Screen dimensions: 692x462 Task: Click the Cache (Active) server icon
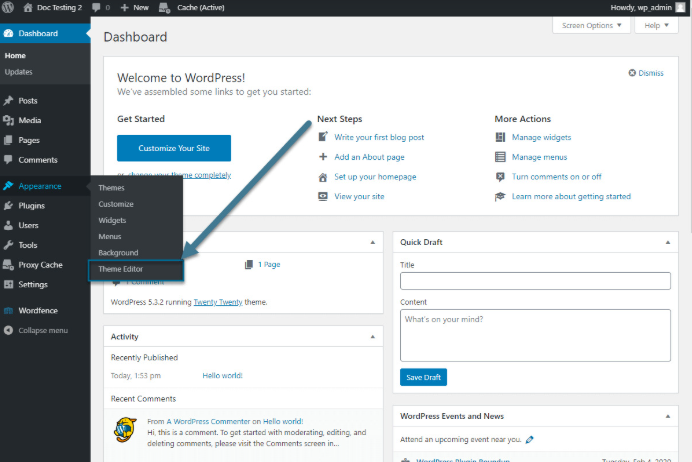tap(164, 8)
